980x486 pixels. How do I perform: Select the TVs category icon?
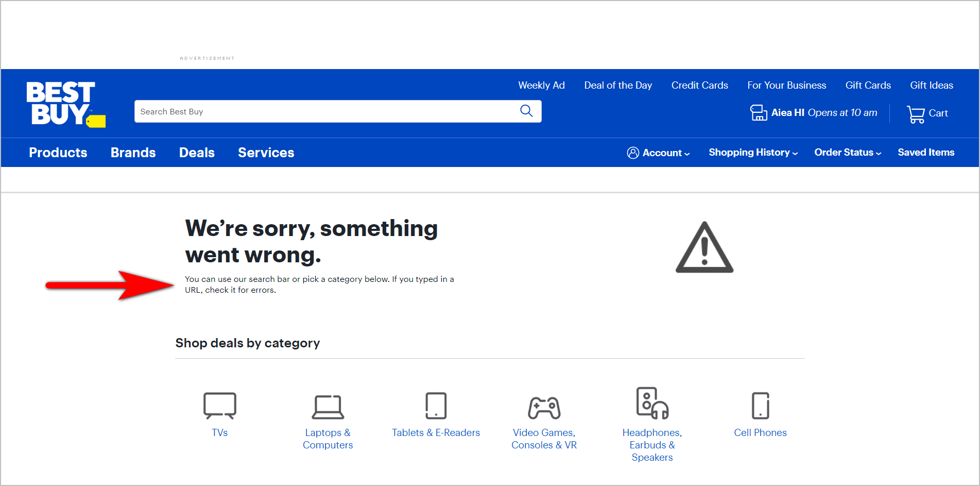pos(220,406)
